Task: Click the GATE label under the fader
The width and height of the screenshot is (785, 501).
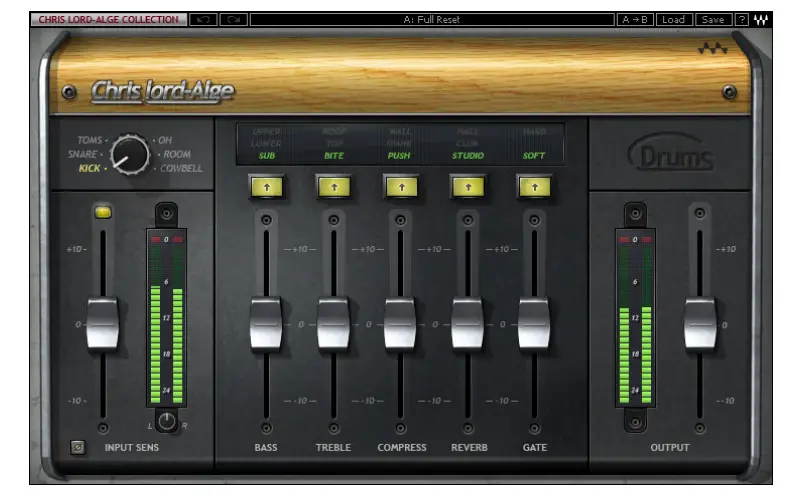Action: [535, 447]
